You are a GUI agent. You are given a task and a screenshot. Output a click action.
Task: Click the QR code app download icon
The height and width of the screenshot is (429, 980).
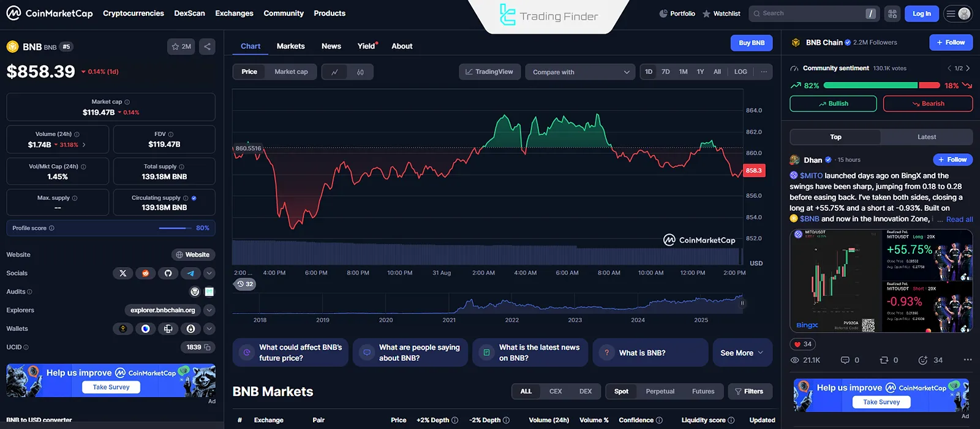pos(892,13)
